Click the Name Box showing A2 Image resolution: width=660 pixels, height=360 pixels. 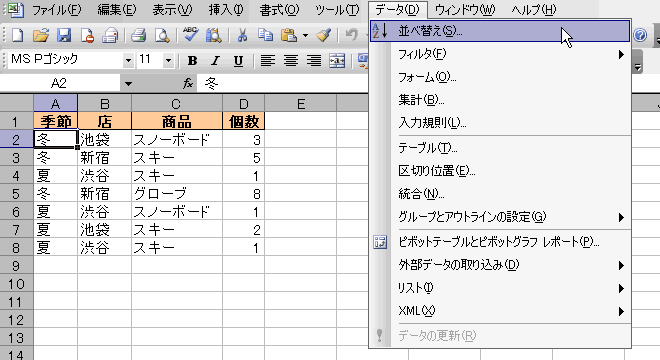[59, 83]
